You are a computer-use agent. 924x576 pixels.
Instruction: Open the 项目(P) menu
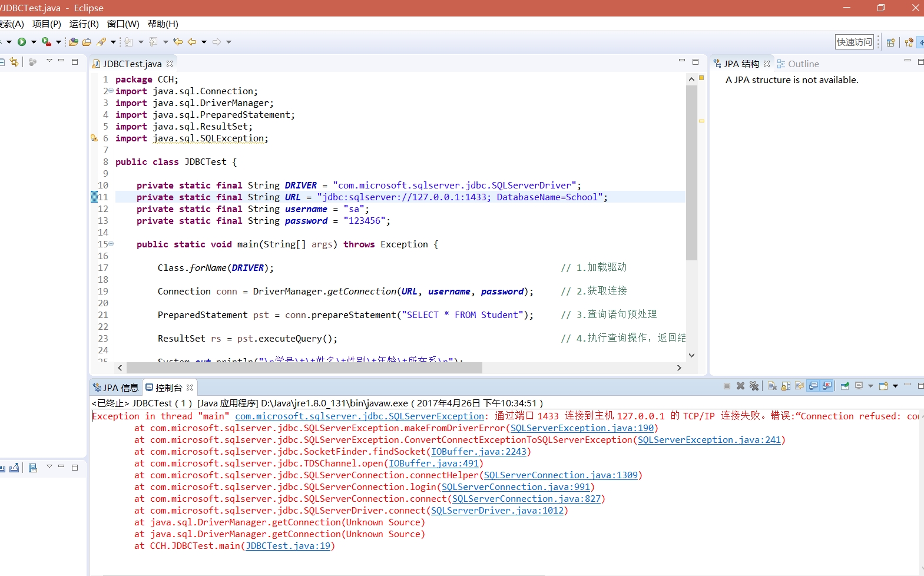[x=47, y=24]
